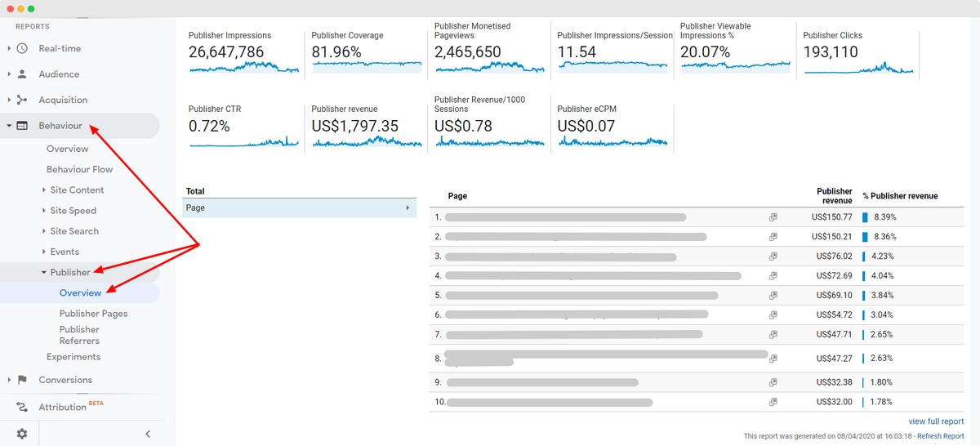Image resolution: width=980 pixels, height=446 pixels.
Task: Click Publisher Revenue/1000 Sessions US$0.78
Action: 464,126
